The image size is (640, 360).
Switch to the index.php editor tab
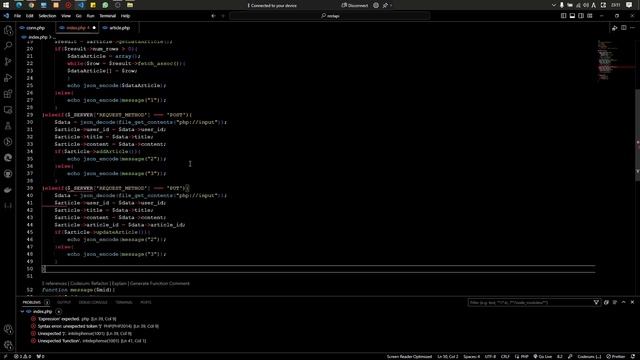(76, 28)
